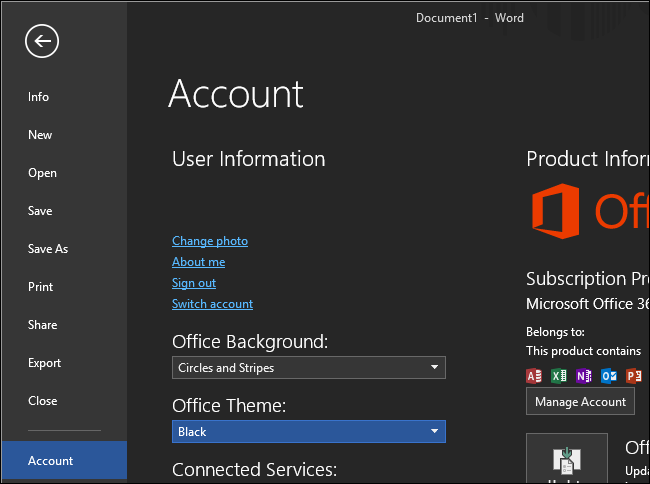Go to Save As in the sidebar
The image size is (650, 484).
pos(48,249)
